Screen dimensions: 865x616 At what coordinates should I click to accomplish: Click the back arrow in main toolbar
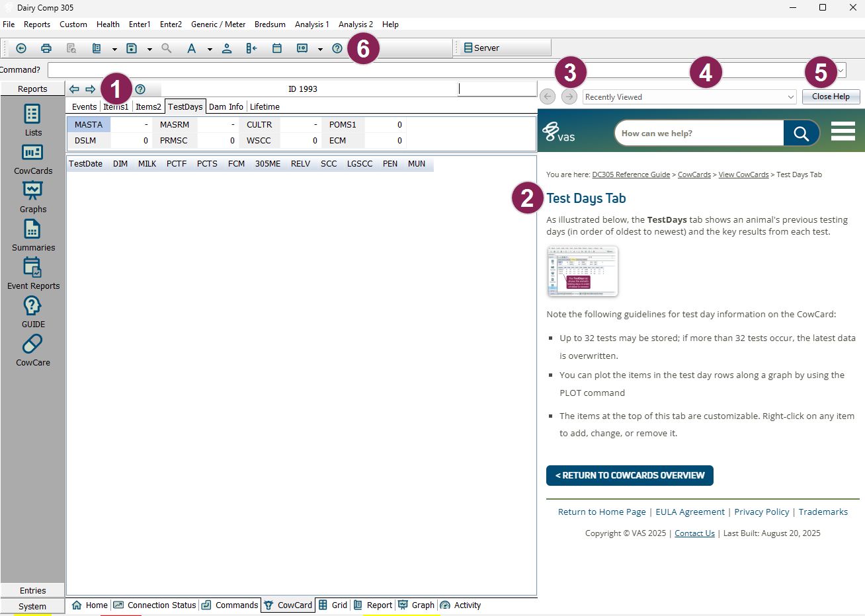[21, 48]
